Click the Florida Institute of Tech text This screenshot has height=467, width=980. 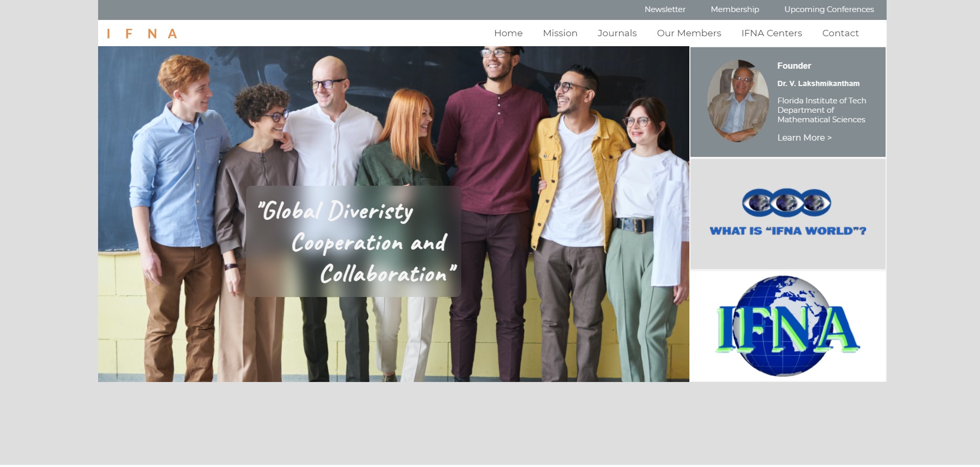click(x=822, y=100)
